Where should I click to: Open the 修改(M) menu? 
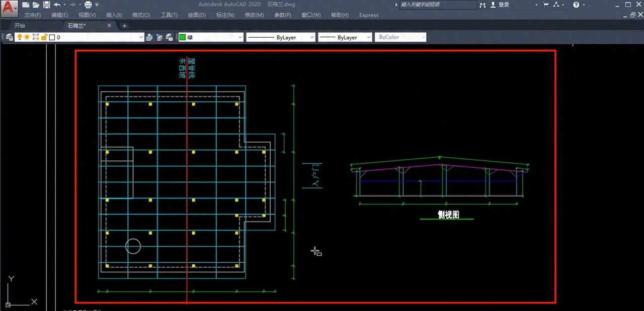click(254, 15)
